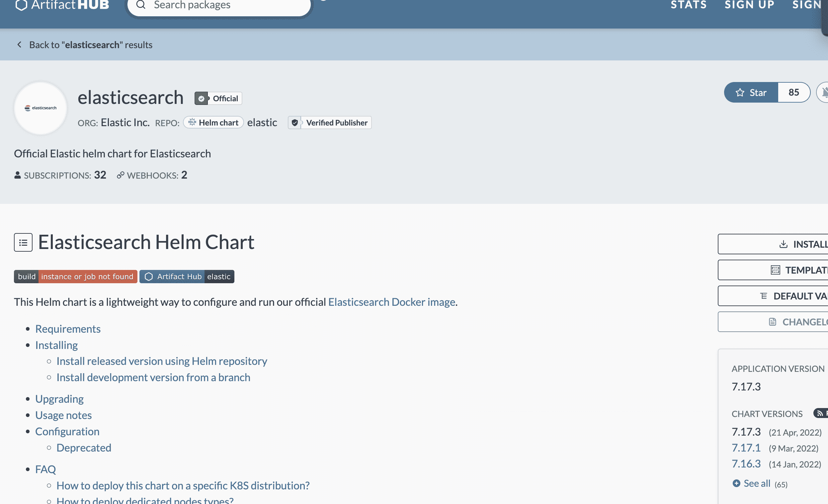The image size is (828, 504).
Task: Open the CHANGELOG button
Action: pos(773,321)
